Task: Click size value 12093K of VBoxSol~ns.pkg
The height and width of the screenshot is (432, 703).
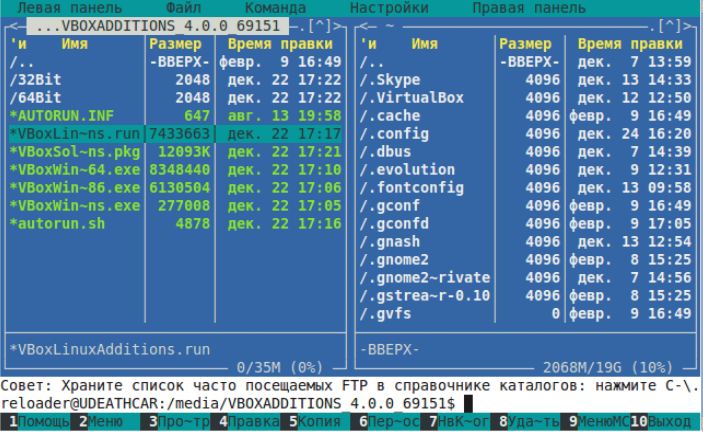Action: (184, 151)
